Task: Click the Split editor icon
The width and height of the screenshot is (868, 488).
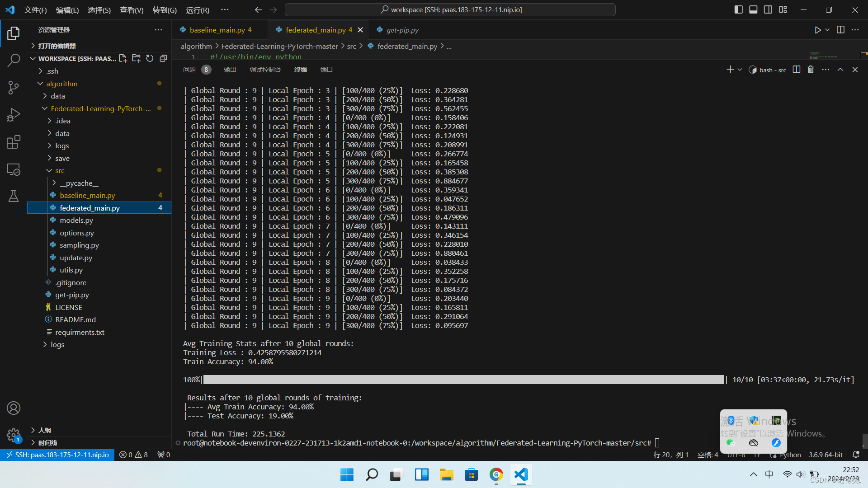Action: [840, 29]
